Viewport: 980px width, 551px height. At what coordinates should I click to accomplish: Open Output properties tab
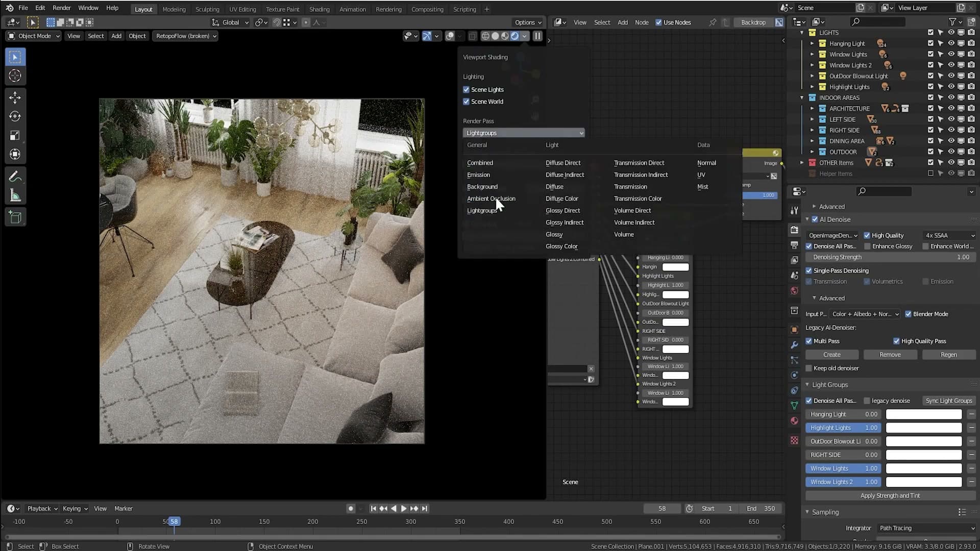coord(794,245)
